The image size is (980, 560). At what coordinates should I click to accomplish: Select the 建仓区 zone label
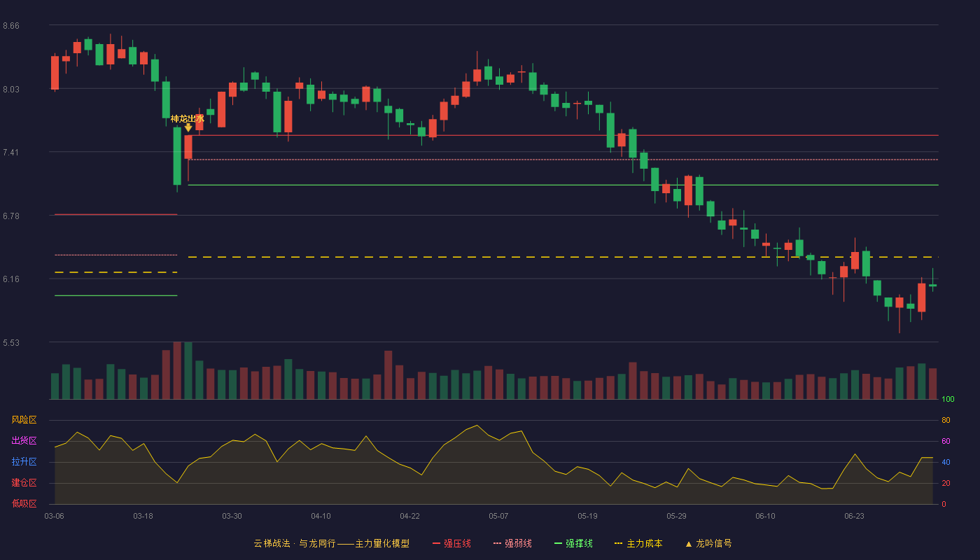point(24,483)
